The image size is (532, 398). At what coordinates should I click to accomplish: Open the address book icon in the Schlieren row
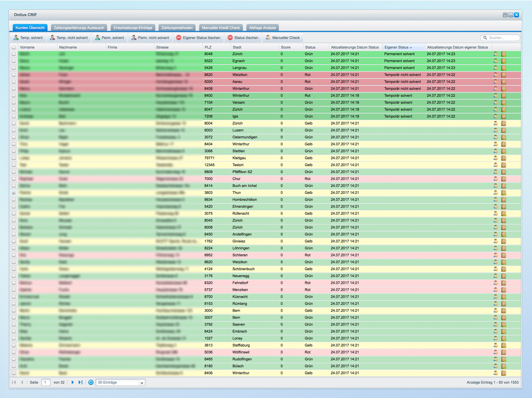pos(504,255)
